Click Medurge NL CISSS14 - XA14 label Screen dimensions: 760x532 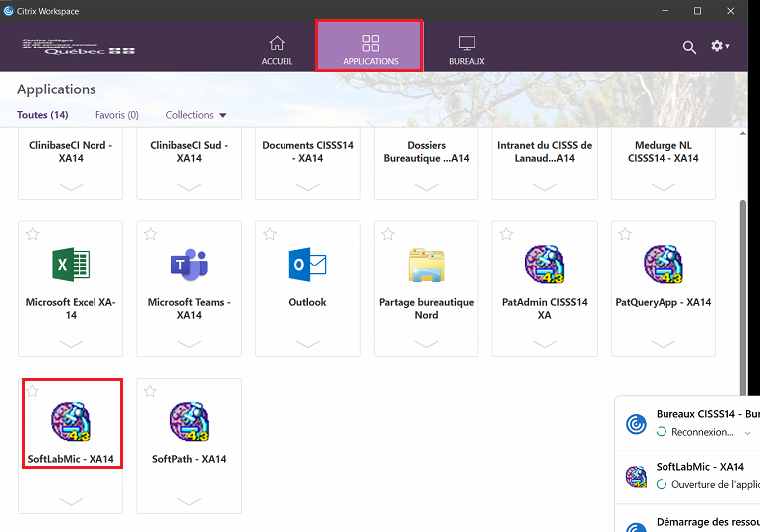coord(664,152)
